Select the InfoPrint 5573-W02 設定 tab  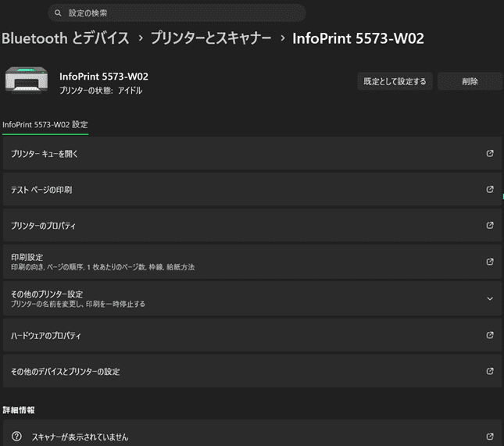pos(45,125)
